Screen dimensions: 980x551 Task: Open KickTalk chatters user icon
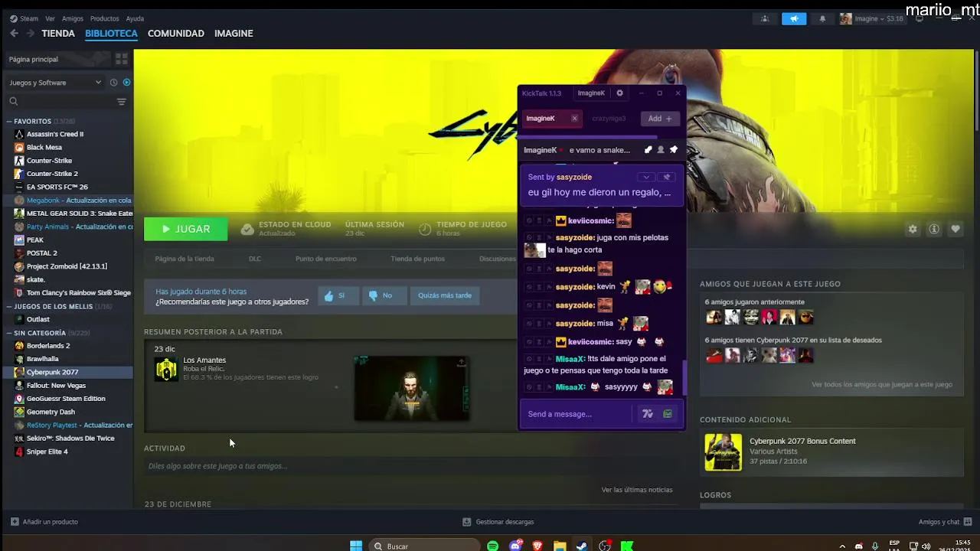[661, 150]
